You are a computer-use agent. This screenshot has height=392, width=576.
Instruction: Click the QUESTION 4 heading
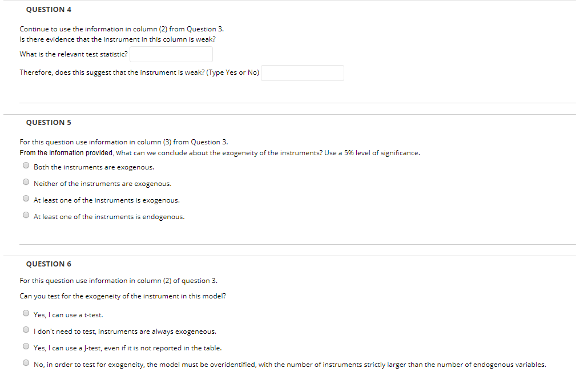pyautogui.click(x=49, y=9)
